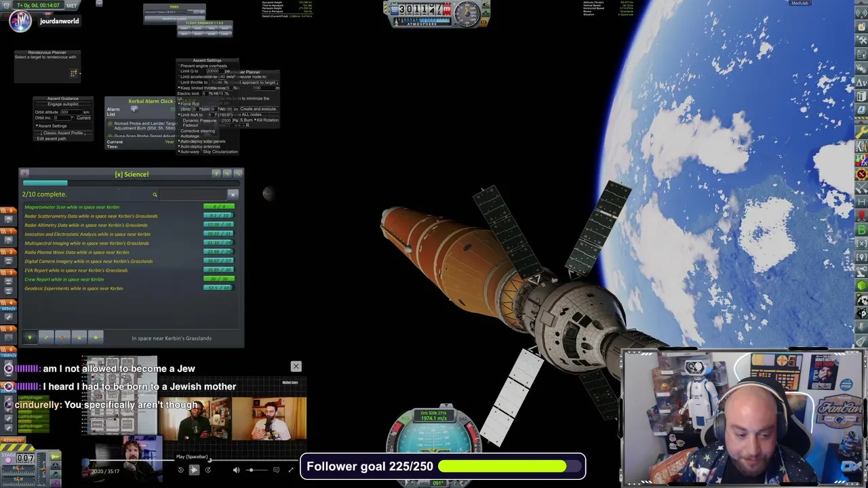Viewport: 868px width, 488px height.
Task: Click the green hexagon toolbar icon
Action: click(861, 284)
